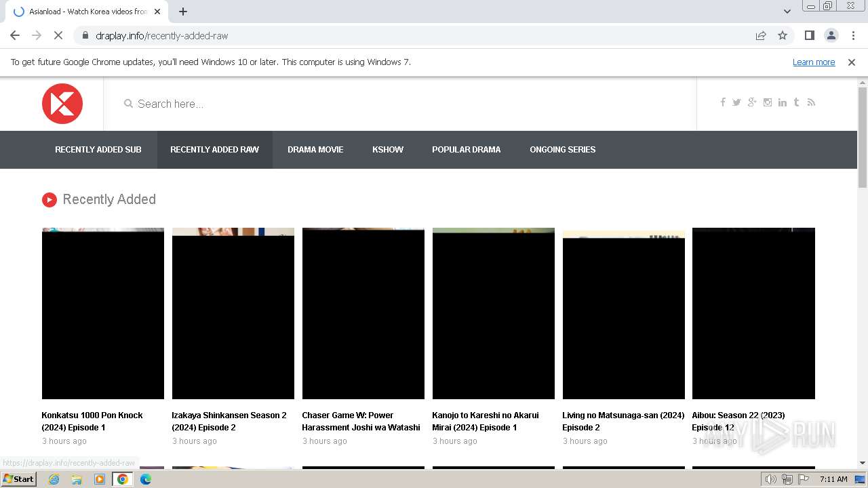The width and height of the screenshot is (868, 488).
Task: Click the Learn more link
Action: pos(814,62)
